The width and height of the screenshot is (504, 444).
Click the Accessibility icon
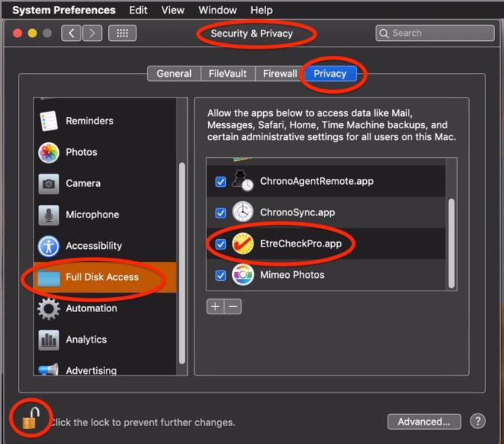(48, 247)
